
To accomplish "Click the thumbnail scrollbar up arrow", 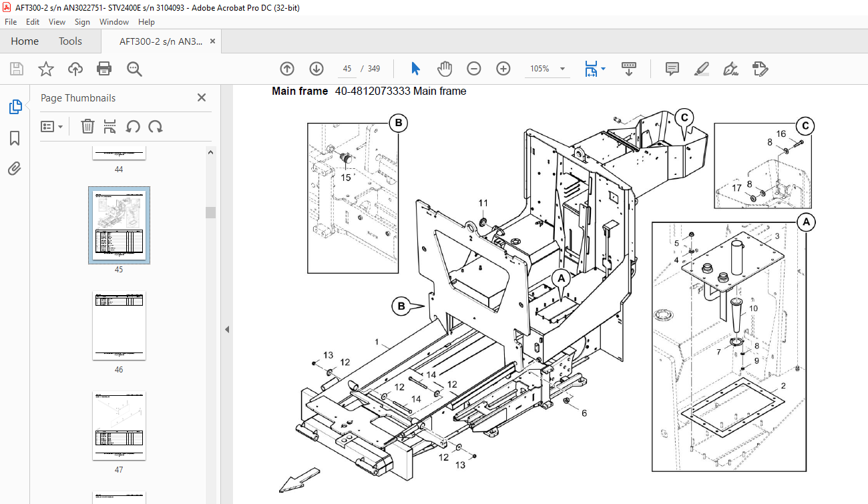I will [210, 152].
